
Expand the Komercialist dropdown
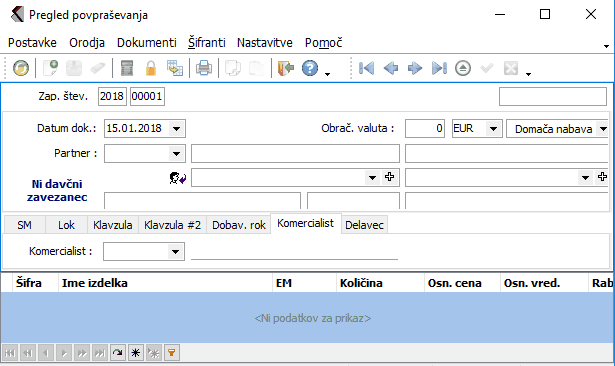175,251
